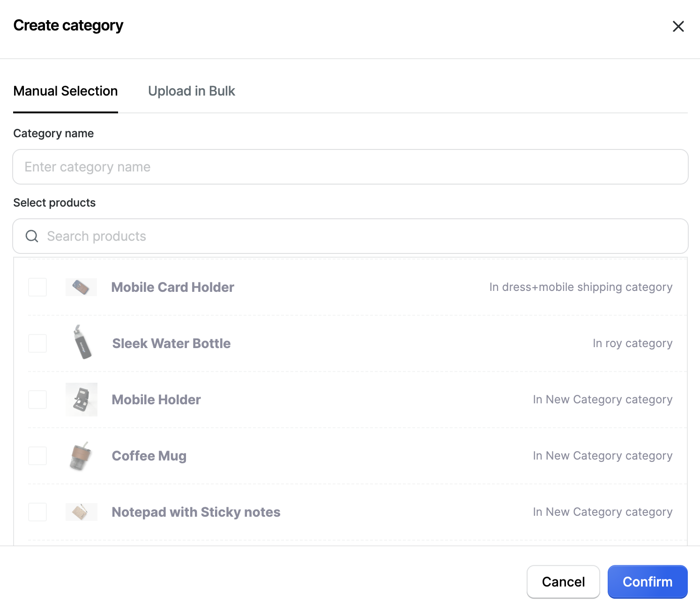This screenshot has width=700, height=609.
Task: Check the Mobile Card Holder checkbox
Action: 37,287
